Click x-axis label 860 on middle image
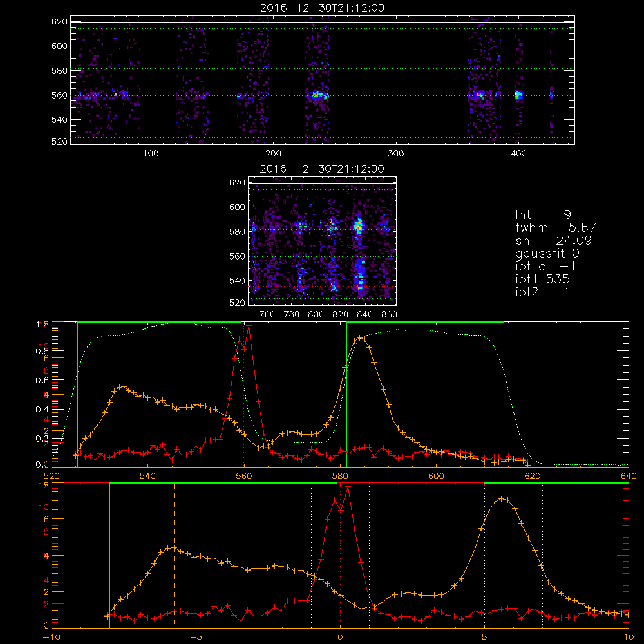This screenshot has height=644, width=644. tap(390, 315)
